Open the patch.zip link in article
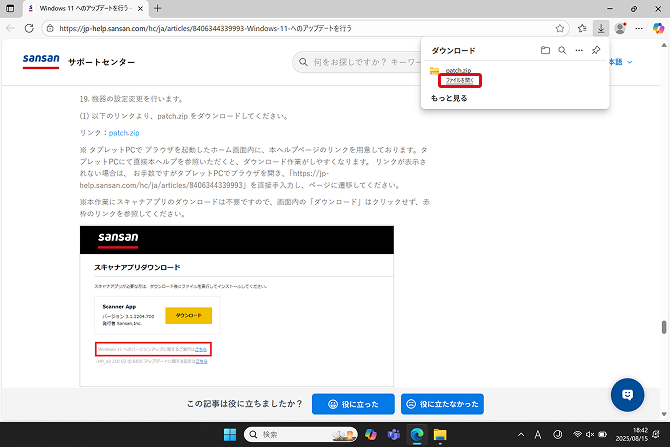This screenshot has height=447, width=670. pos(124,133)
